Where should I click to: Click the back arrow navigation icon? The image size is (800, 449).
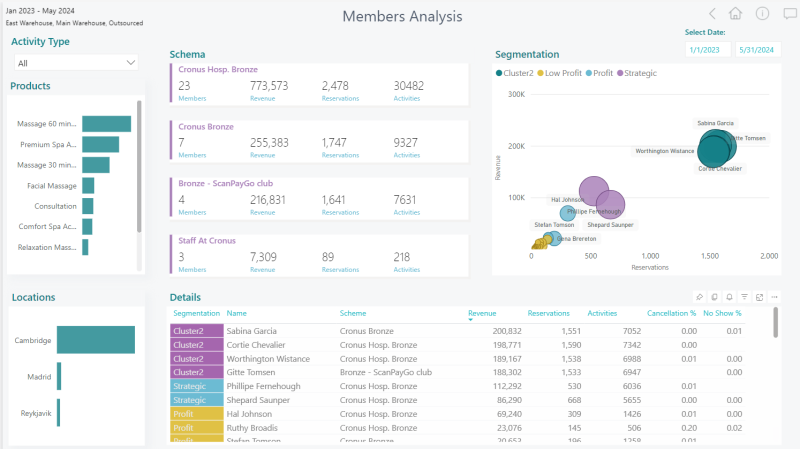(712, 14)
